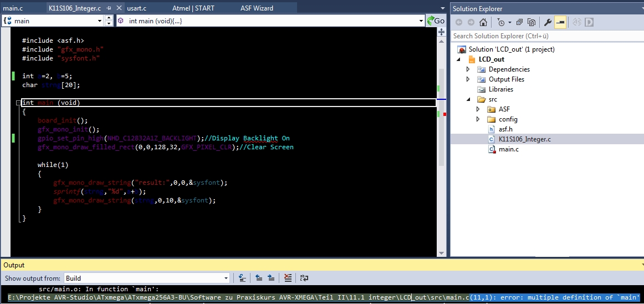Click the split editor handle icon

pyautogui.click(x=442, y=32)
